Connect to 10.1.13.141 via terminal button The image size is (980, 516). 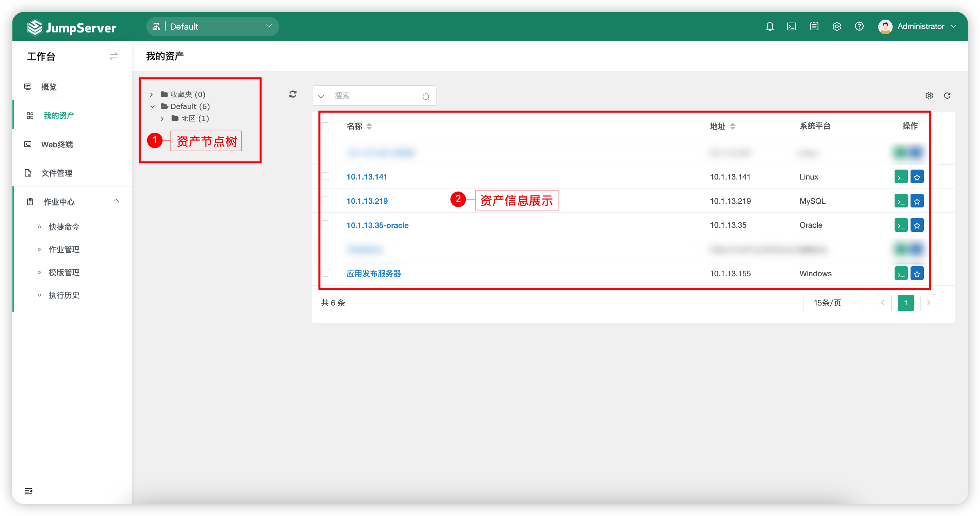coord(901,177)
